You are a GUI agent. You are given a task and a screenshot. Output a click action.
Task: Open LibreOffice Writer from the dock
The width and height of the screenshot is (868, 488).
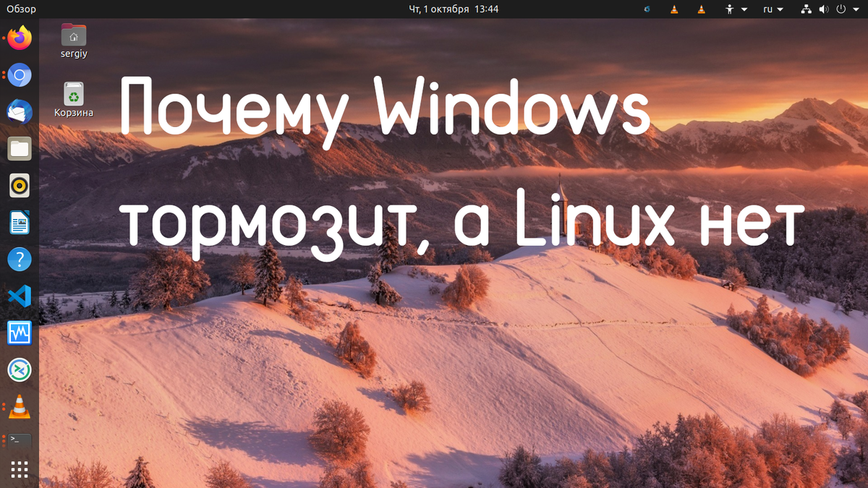pos(20,223)
